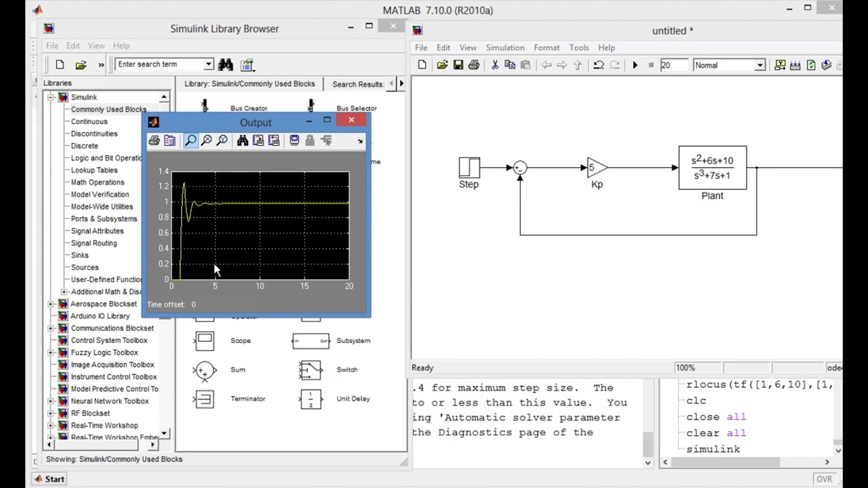Select Zoom Y-axis tool in scope

222,140
